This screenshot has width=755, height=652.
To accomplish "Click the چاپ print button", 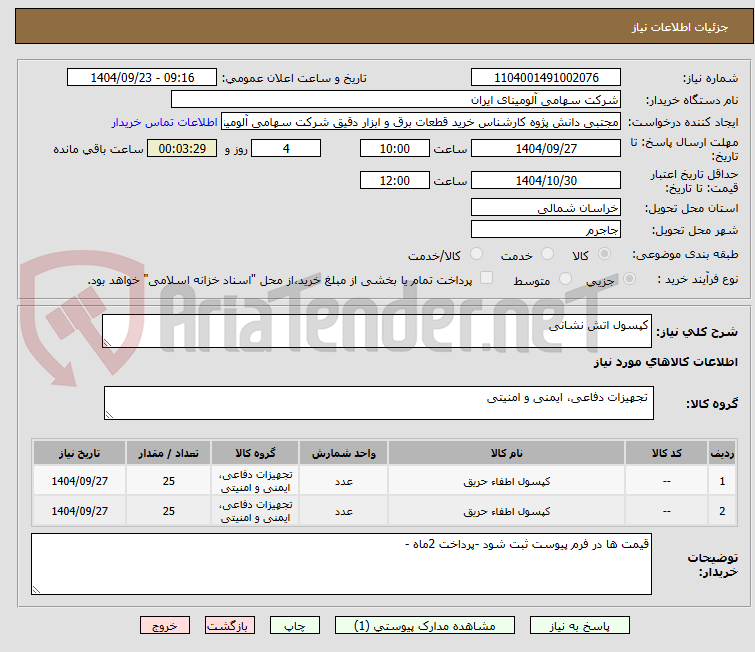I will coord(295,626).
